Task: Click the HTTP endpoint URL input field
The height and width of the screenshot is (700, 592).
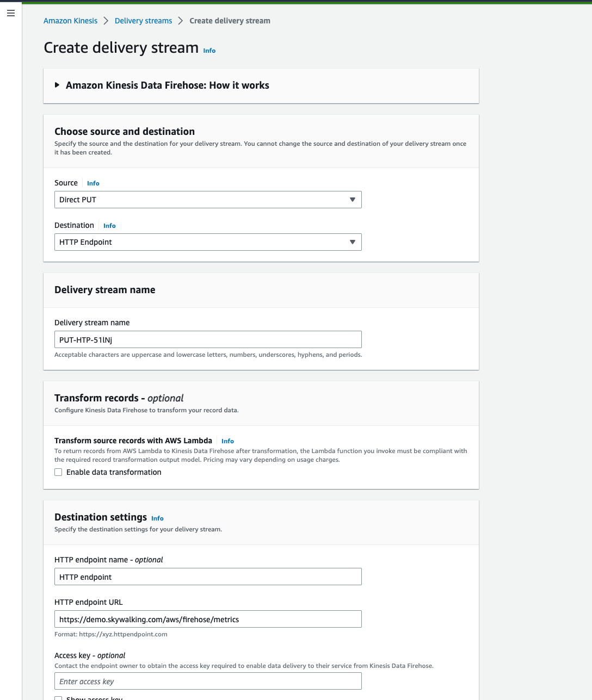Action: coord(208,619)
